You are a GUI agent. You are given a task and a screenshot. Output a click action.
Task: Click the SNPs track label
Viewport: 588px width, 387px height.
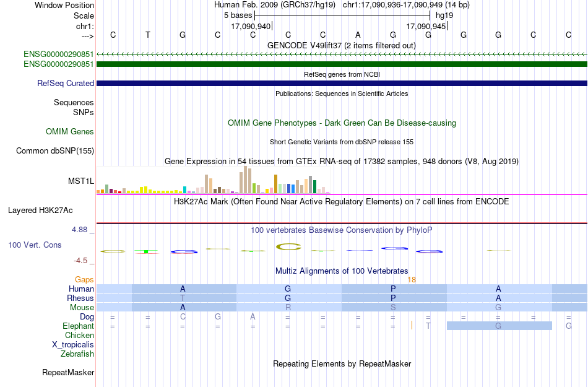click(84, 112)
